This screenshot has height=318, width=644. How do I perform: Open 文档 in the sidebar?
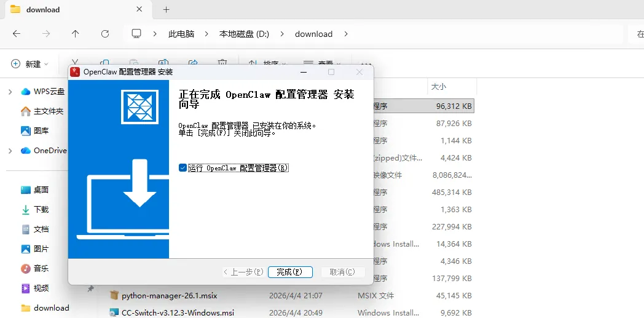coord(34,229)
